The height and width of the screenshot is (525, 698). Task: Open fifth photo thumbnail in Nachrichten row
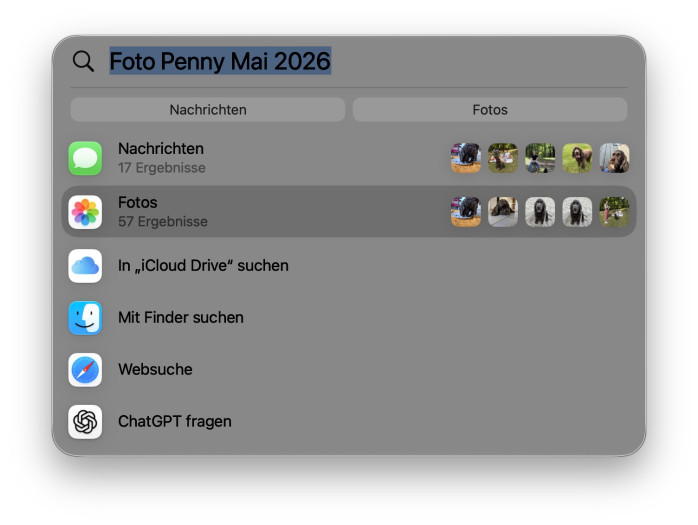(x=614, y=158)
